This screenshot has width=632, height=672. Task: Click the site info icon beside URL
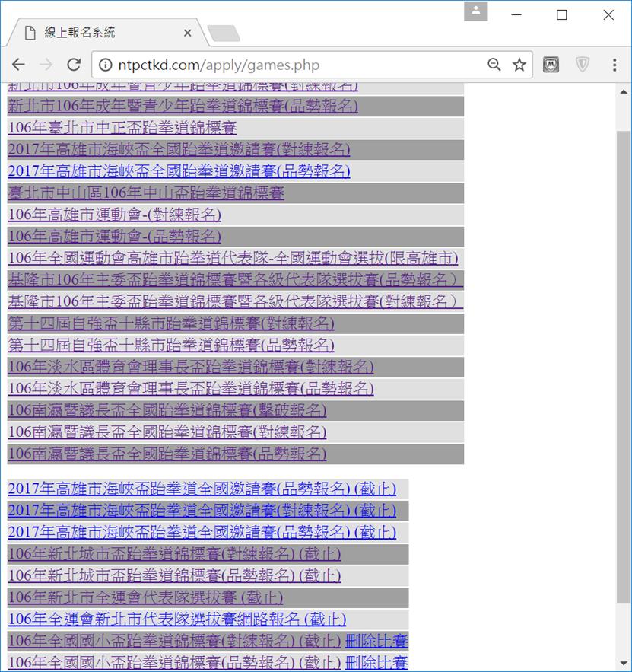click(106, 65)
